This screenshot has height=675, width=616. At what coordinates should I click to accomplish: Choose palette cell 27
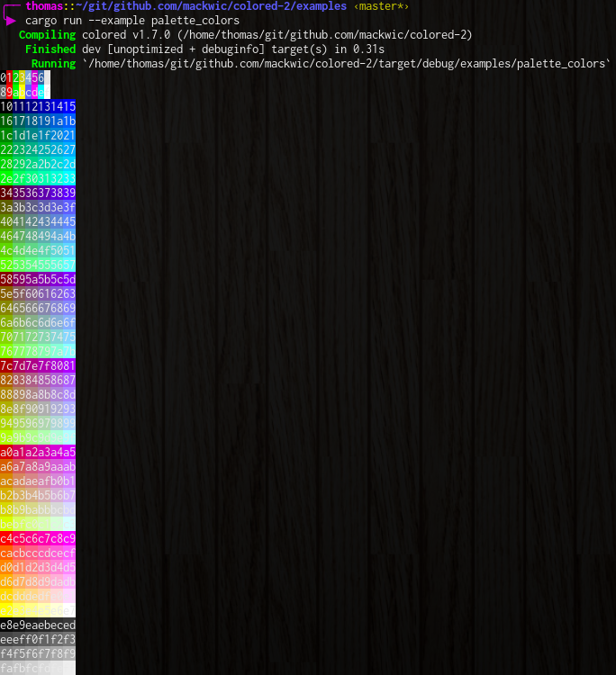click(x=69, y=149)
